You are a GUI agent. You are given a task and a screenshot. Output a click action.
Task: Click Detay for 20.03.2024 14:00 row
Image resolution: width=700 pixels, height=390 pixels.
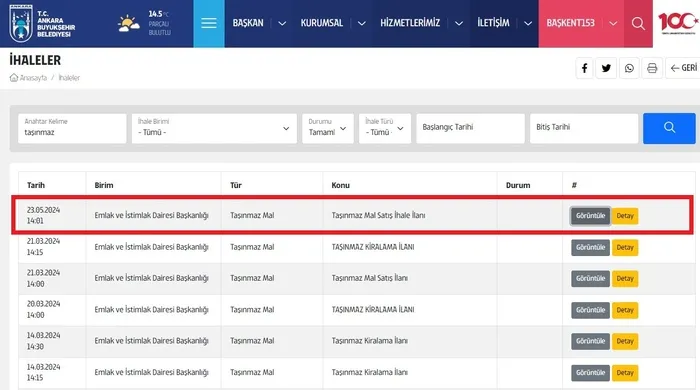tap(625, 310)
